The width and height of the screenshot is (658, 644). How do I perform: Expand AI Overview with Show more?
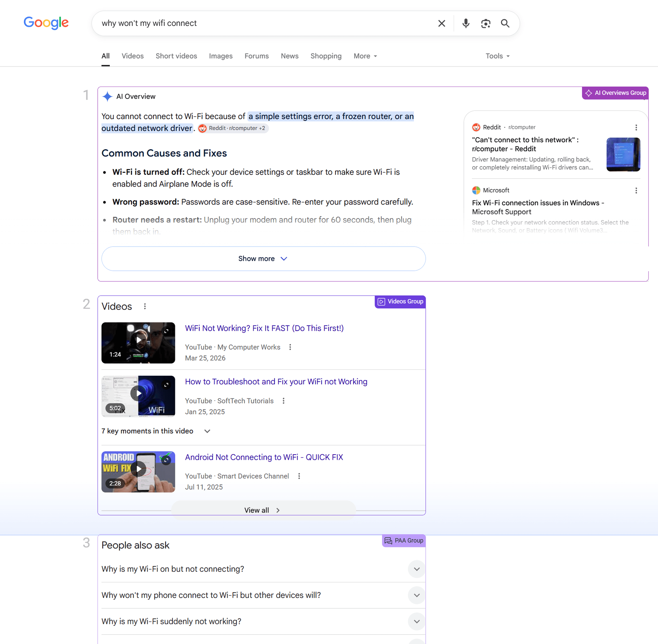[x=263, y=259]
